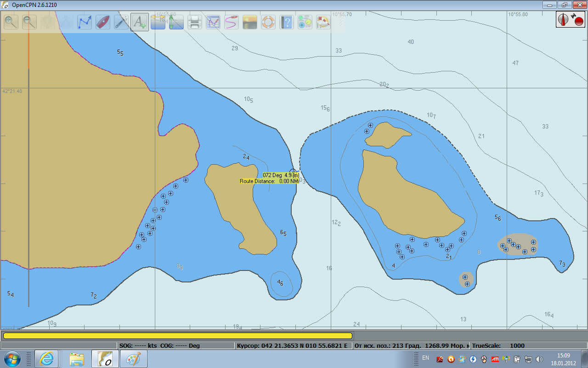The height and width of the screenshot is (368, 588).
Task: Enable Auto Follow with the red boat icon
Action: (x=103, y=22)
